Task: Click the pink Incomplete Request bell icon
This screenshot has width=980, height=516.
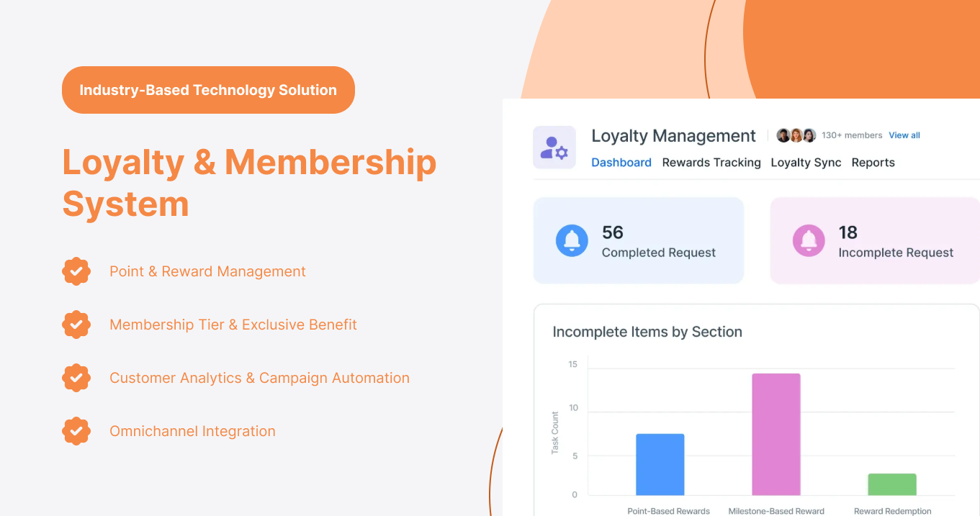Action: 808,240
